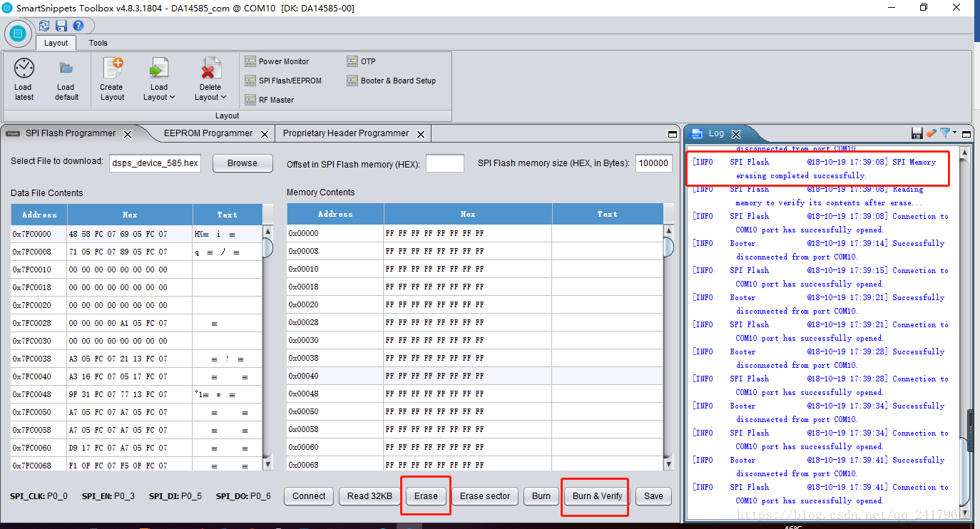Viewport: 980px width, 529px height.
Task: Switch to the Tools ribbon tab
Action: click(x=98, y=43)
